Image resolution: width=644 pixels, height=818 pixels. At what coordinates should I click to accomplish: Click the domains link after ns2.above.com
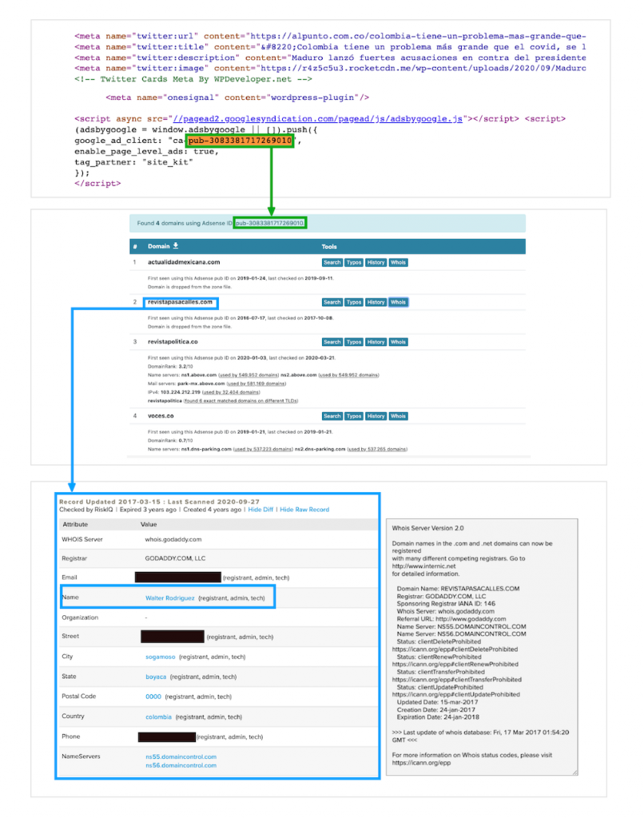click(x=348, y=375)
